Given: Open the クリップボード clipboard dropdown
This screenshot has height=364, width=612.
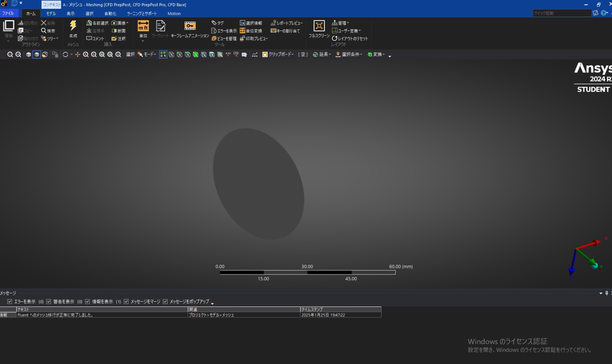Looking at the screenshot, I should 278,55.
